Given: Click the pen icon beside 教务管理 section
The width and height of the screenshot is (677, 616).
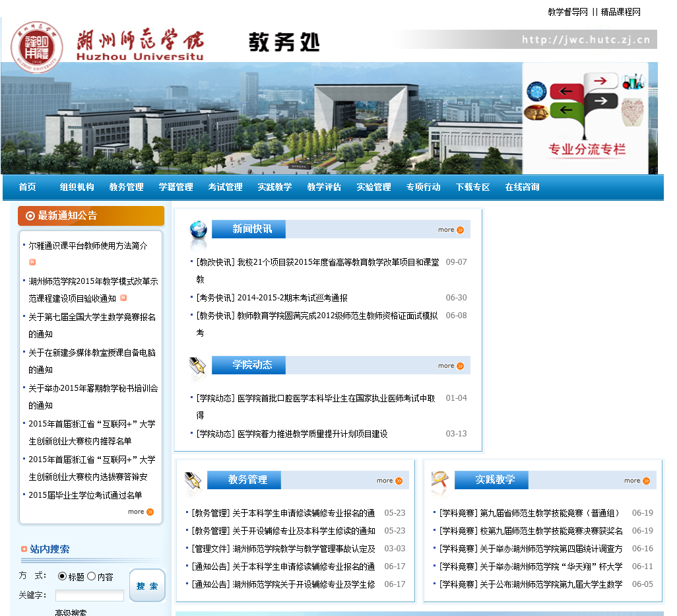Looking at the screenshot, I should 193,481.
